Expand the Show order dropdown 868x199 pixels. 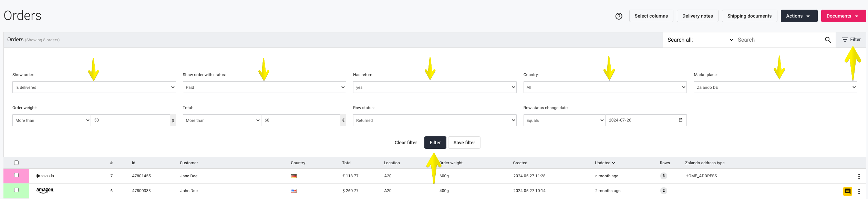pos(94,87)
